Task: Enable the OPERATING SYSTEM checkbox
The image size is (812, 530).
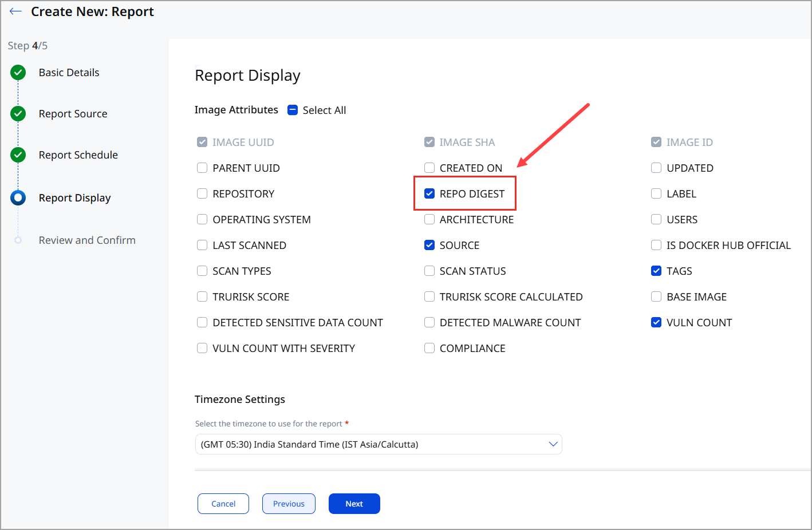Action: (202, 220)
